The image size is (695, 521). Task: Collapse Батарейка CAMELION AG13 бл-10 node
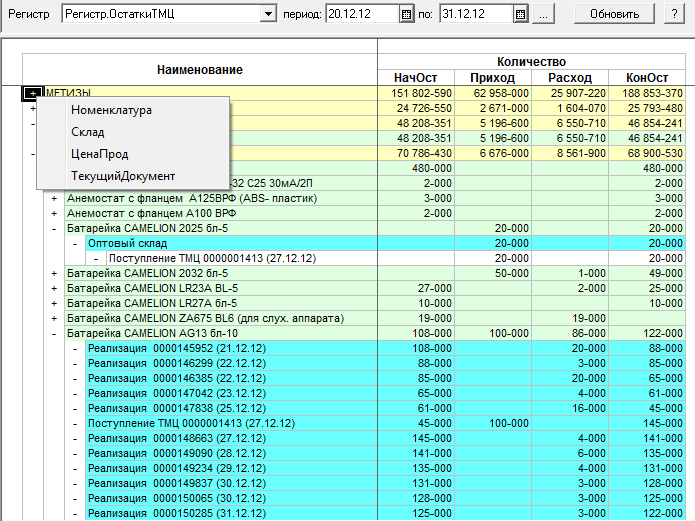(55, 333)
